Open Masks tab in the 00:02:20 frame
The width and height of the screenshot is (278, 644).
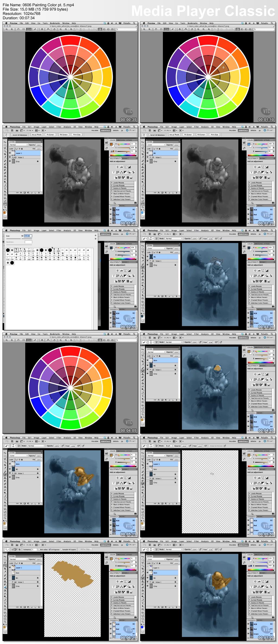(x=263, y=158)
